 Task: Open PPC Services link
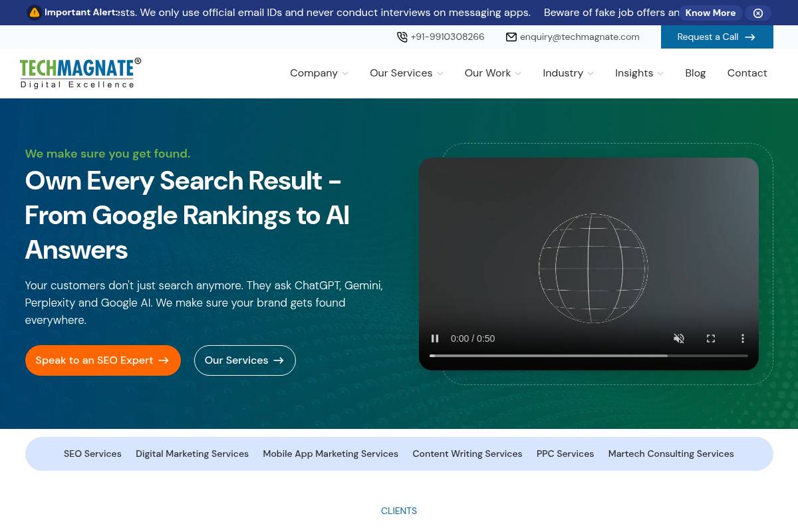click(565, 454)
